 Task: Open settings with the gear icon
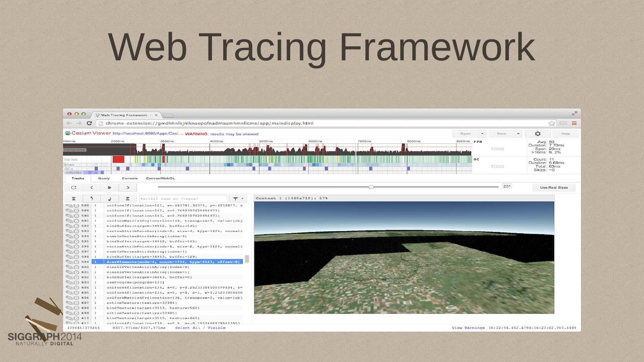click(x=538, y=134)
